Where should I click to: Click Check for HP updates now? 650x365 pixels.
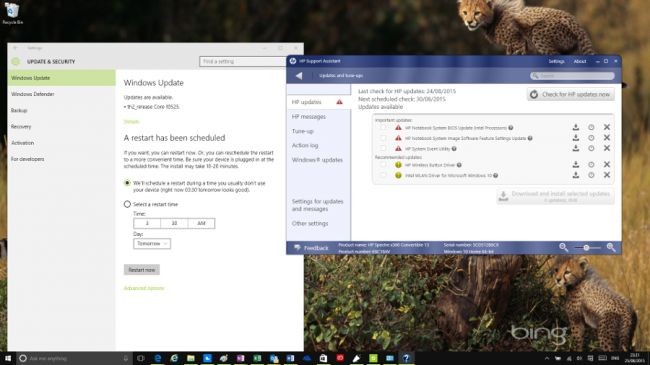point(571,95)
